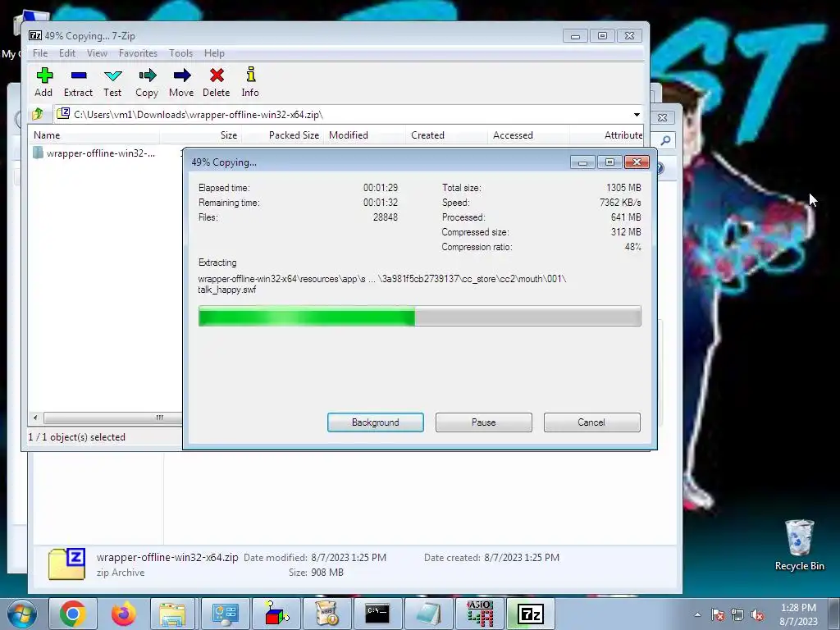
Task: Open the Help menu
Action: click(214, 53)
